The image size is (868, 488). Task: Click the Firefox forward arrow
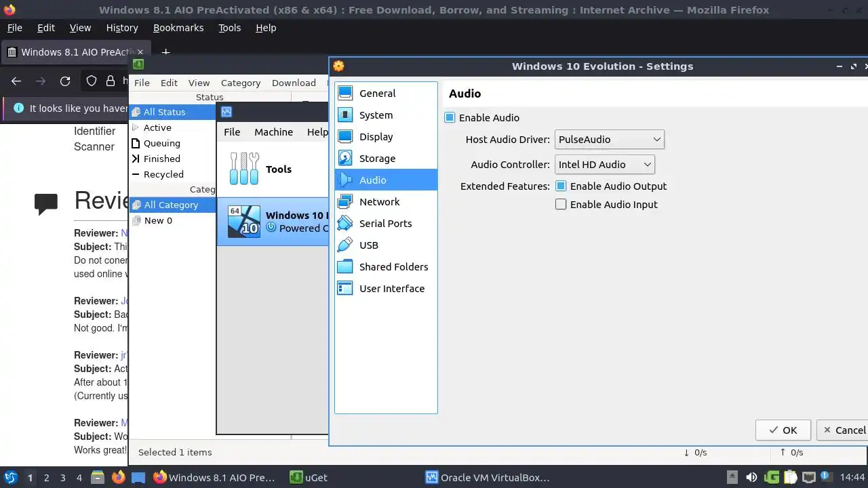41,81
